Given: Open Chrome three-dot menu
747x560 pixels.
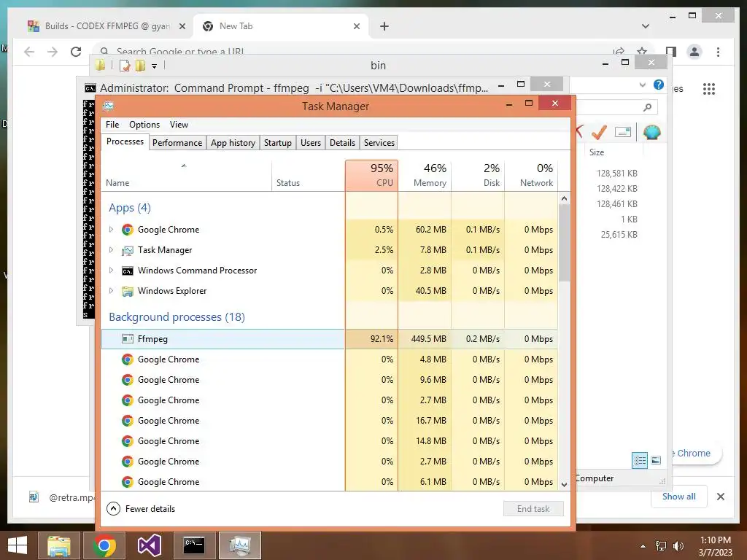Looking at the screenshot, I should tap(718, 52).
